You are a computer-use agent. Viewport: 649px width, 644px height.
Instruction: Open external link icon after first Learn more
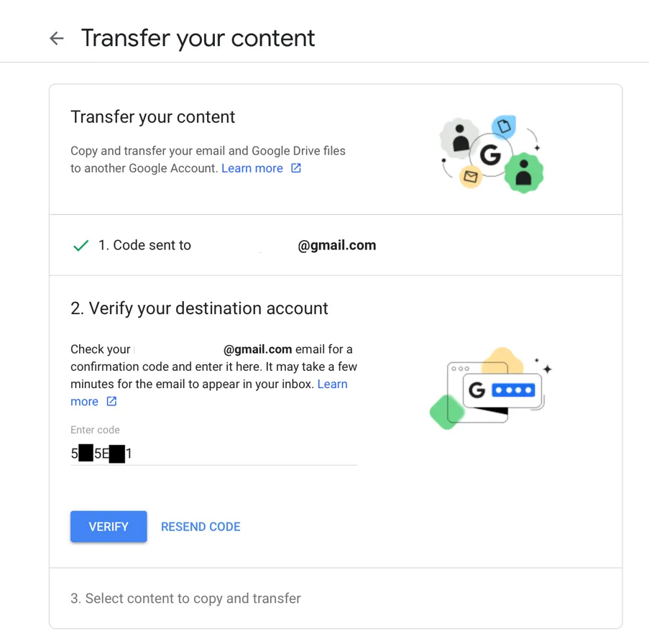pyautogui.click(x=296, y=168)
